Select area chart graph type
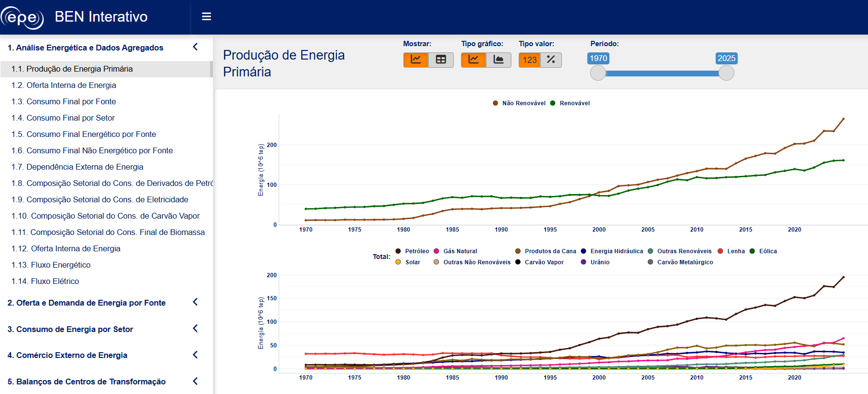868x394 pixels. pyautogui.click(x=498, y=60)
